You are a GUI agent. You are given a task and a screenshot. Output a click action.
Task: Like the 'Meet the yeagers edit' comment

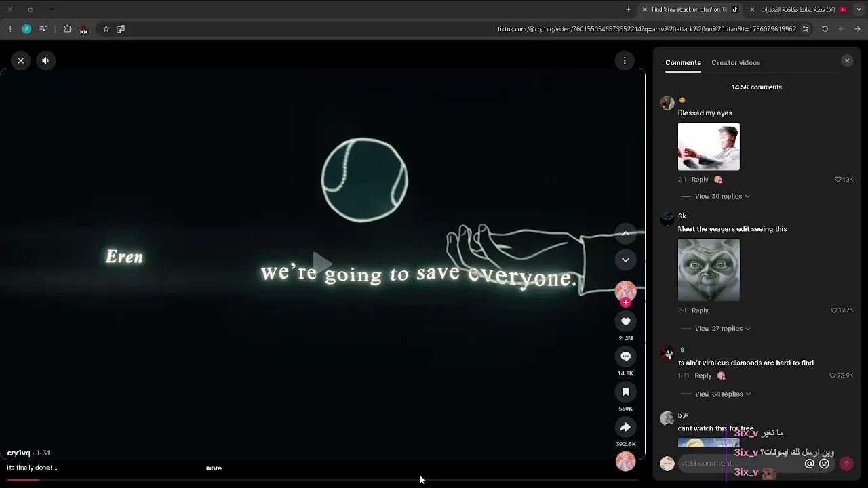[834, 310]
